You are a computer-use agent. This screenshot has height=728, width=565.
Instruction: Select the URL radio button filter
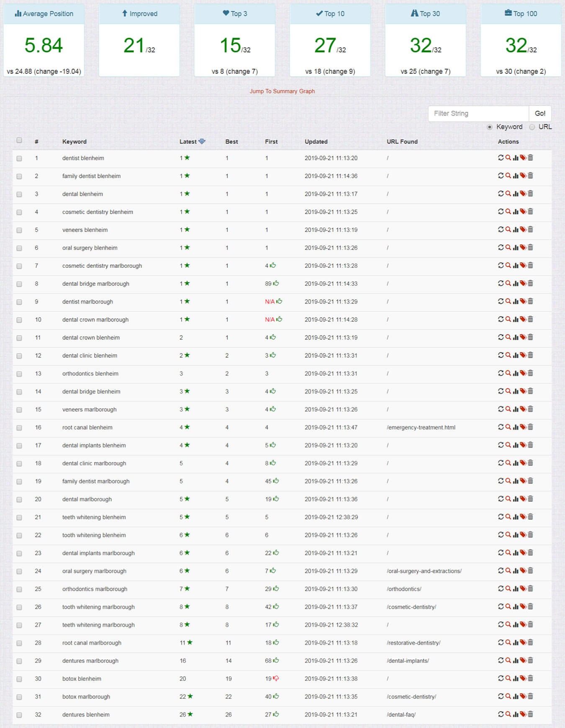coord(532,127)
